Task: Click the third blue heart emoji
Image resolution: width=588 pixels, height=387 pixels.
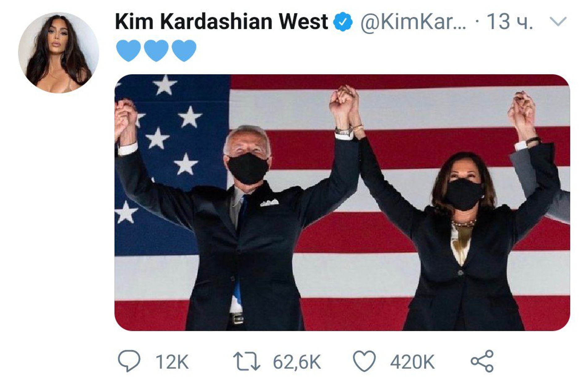Action: coord(184,51)
